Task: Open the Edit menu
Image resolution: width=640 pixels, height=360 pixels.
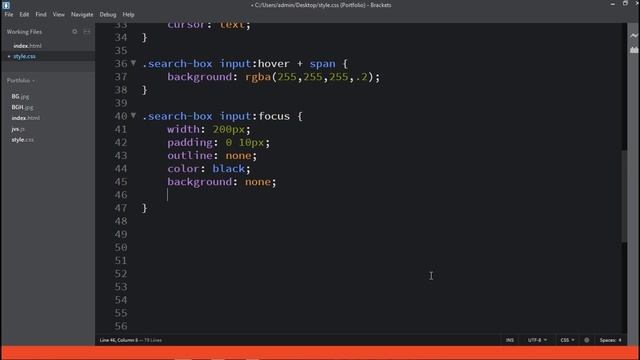Action: tap(24, 14)
